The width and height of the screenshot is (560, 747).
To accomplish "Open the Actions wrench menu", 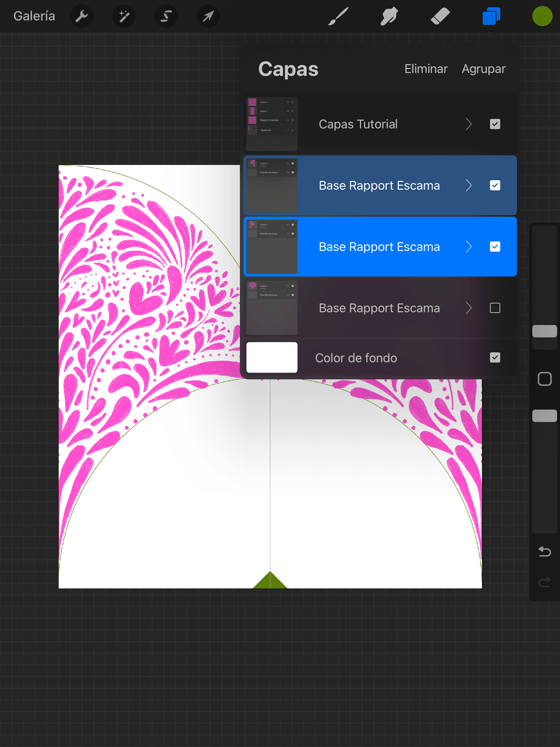I will click(82, 16).
